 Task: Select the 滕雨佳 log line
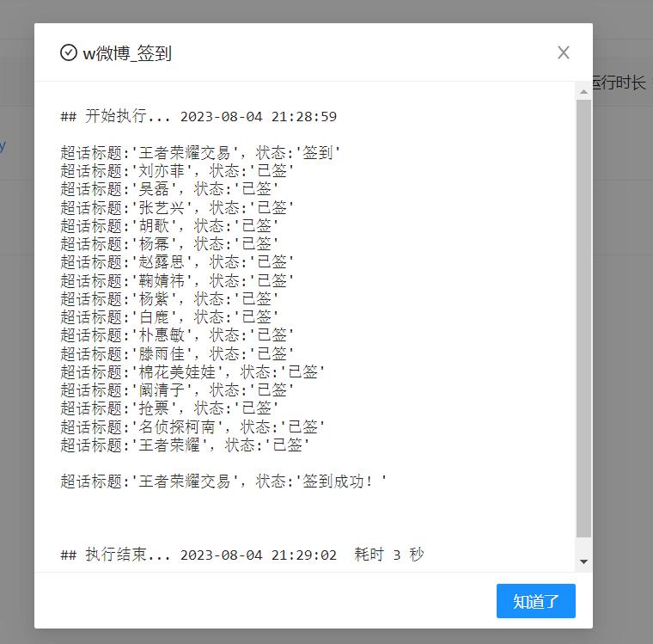(x=177, y=354)
